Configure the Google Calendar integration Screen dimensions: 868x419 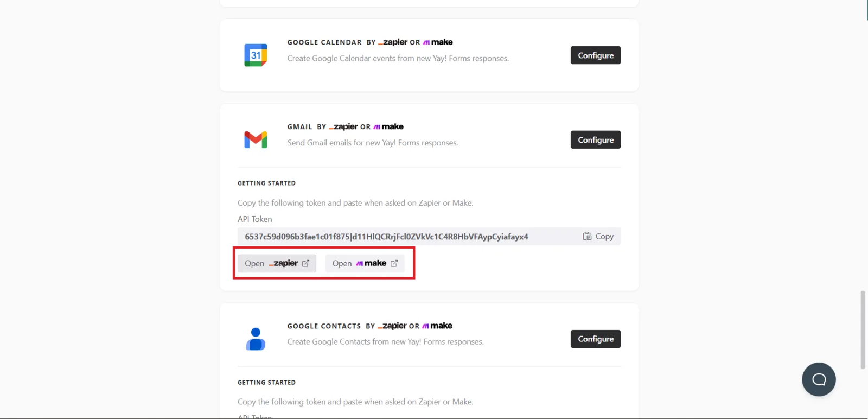596,55
